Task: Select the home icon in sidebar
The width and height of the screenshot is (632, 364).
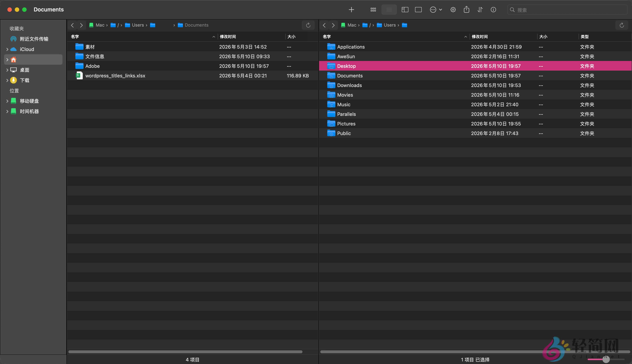Action: 13,59
